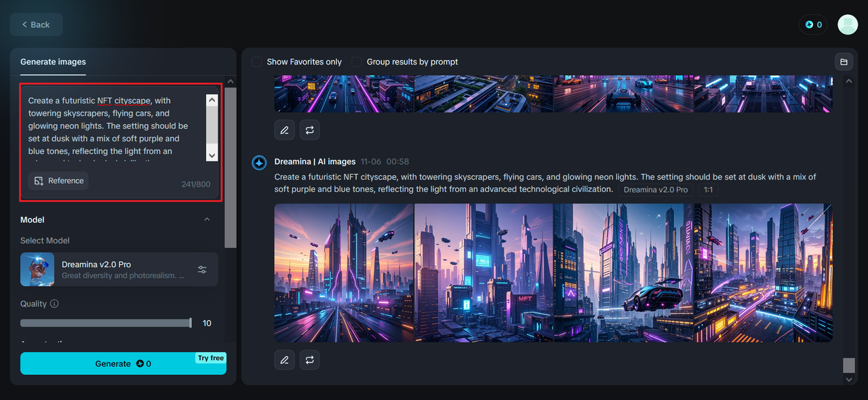Click the edit pencil icon under the upper result images
Image resolution: width=868 pixels, height=400 pixels.
285,129
